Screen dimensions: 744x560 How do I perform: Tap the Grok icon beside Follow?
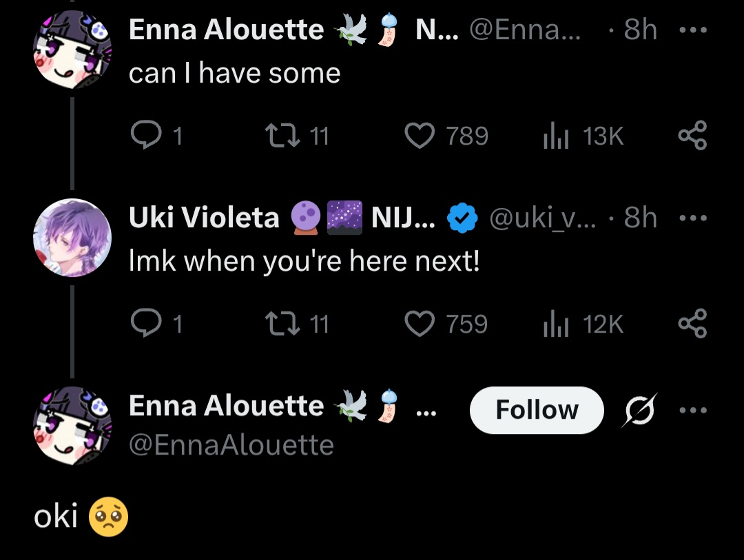(639, 411)
